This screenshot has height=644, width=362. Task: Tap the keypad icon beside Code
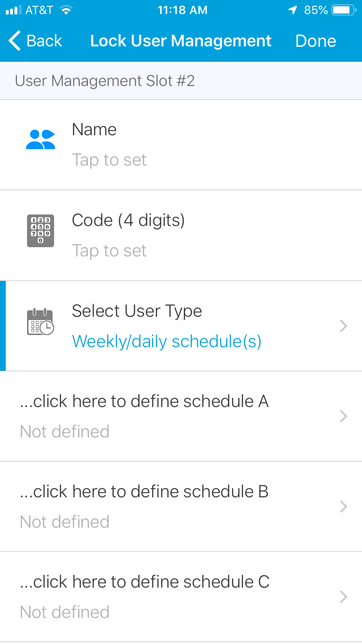41,231
